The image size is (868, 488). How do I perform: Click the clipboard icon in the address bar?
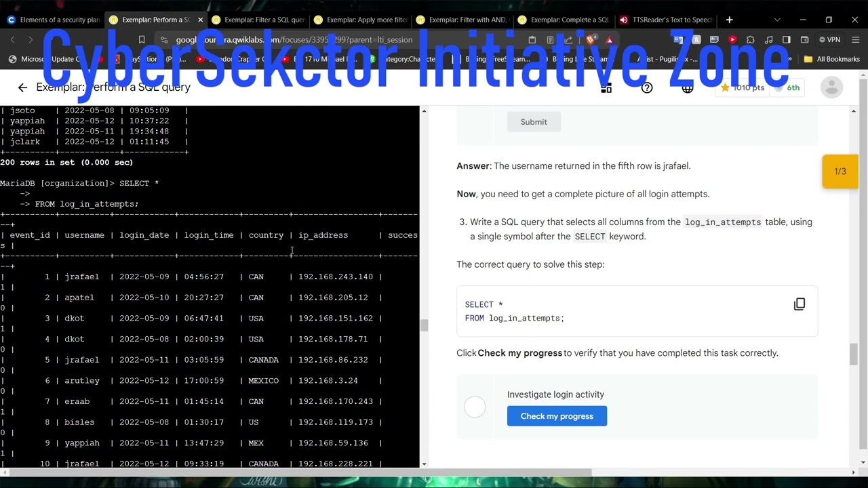[x=532, y=39]
